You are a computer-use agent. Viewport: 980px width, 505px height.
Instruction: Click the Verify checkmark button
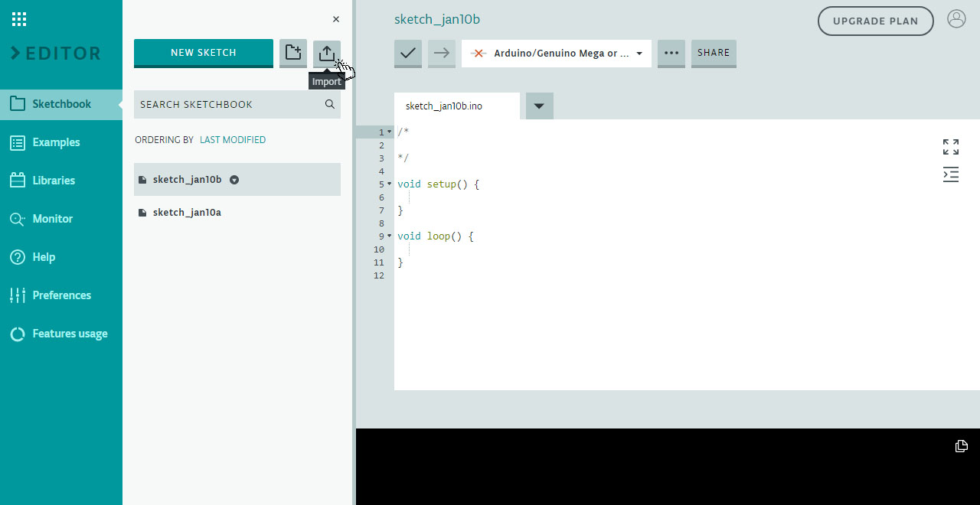pos(408,54)
